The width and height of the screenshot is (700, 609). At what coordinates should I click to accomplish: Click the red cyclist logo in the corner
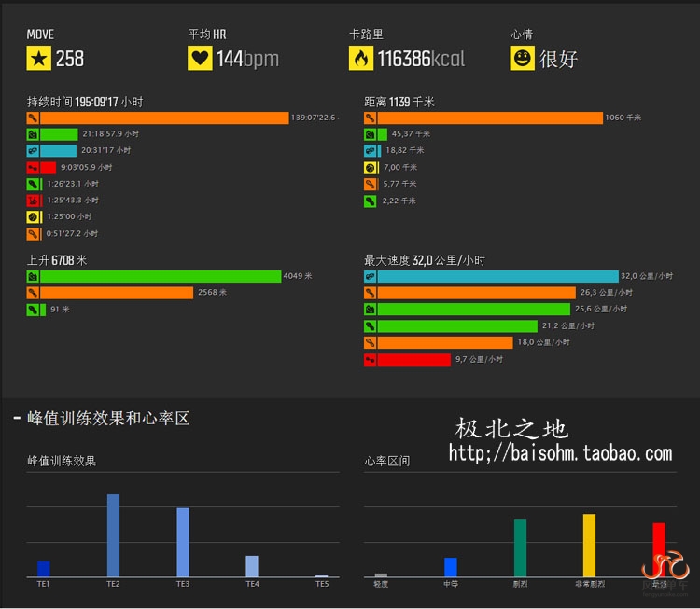(665, 567)
